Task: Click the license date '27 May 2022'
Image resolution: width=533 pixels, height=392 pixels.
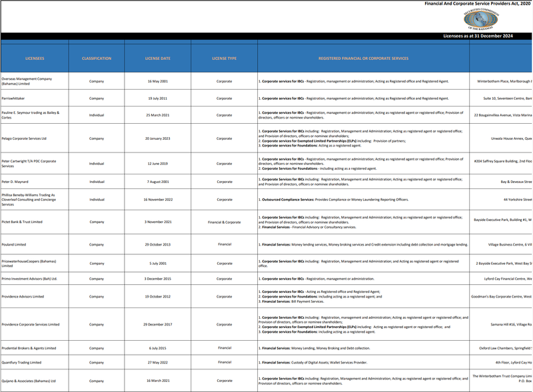Action: click(x=158, y=363)
